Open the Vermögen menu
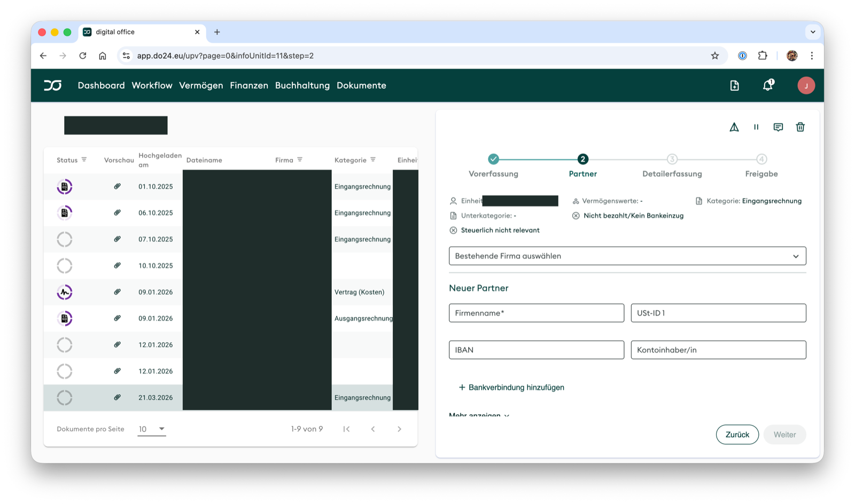The image size is (855, 504). (x=201, y=85)
